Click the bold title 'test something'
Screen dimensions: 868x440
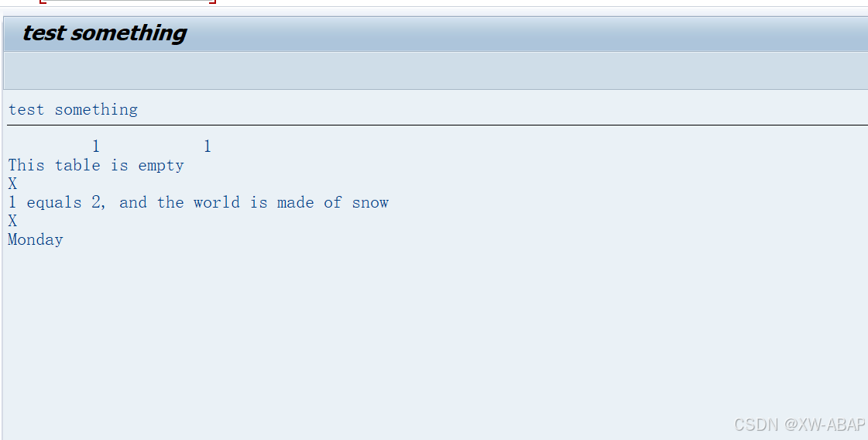coord(104,33)
